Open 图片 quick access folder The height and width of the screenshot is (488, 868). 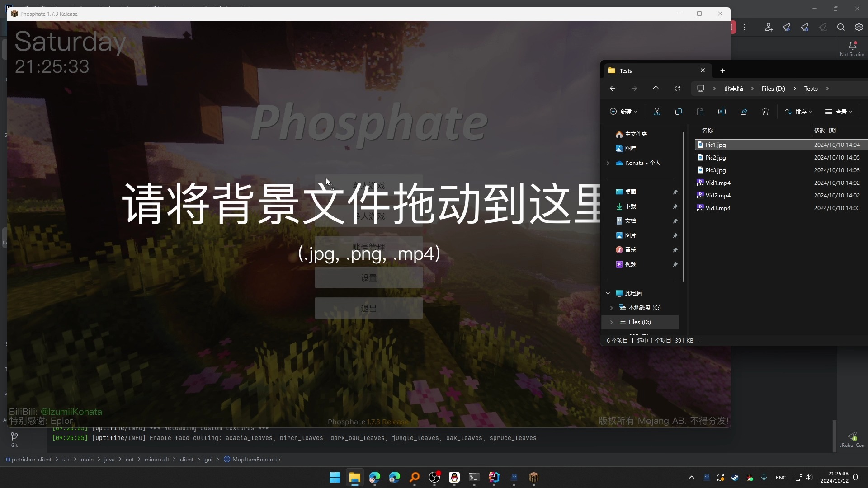click(626, 235)
